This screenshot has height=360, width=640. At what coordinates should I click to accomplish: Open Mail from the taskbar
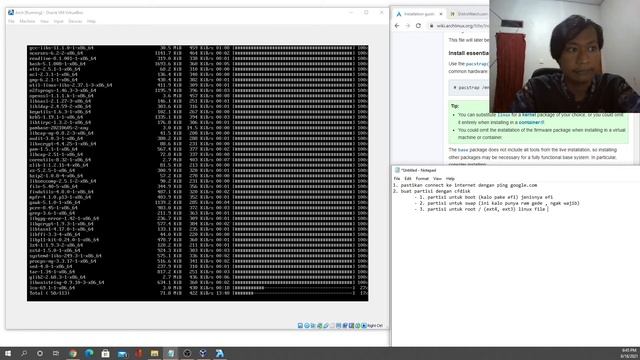[122, 353]
